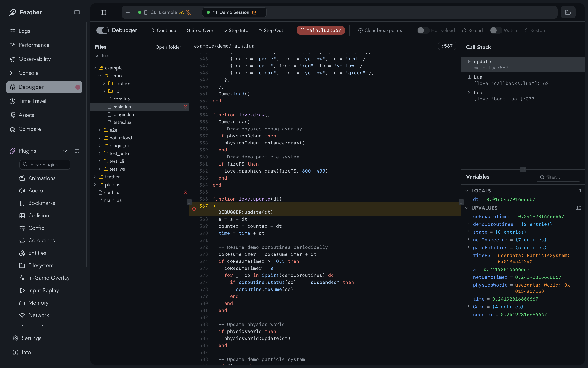588x368 pixels.
Task: Collapse the demo folder
Action: [100, 76]
